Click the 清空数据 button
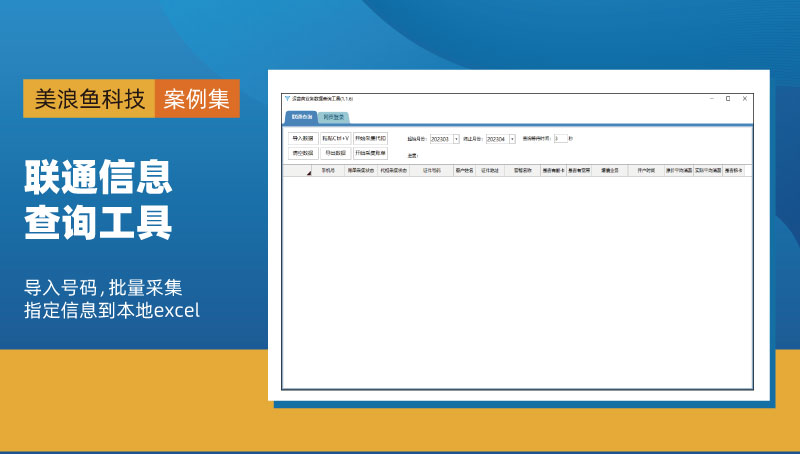Image resolution: width=800 pixels, height=454 pixels. pyautogui.click(x=303, y=153)
